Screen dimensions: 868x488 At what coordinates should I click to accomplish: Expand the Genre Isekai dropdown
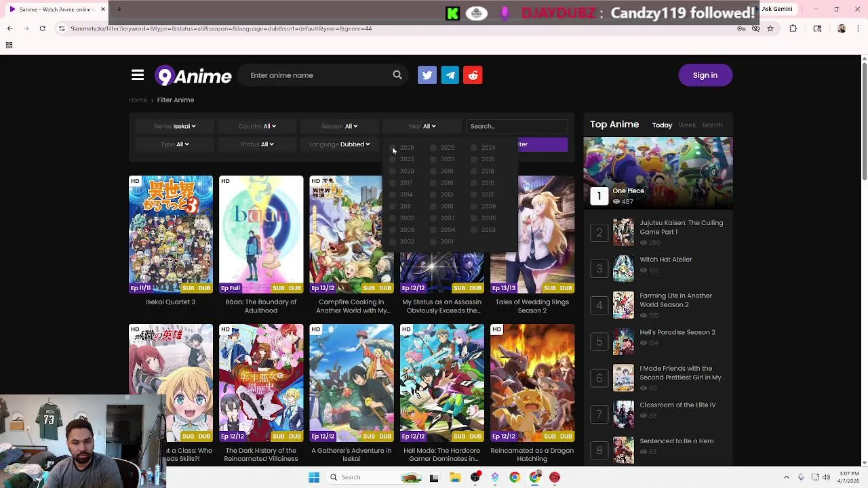(x=175, y=126)
